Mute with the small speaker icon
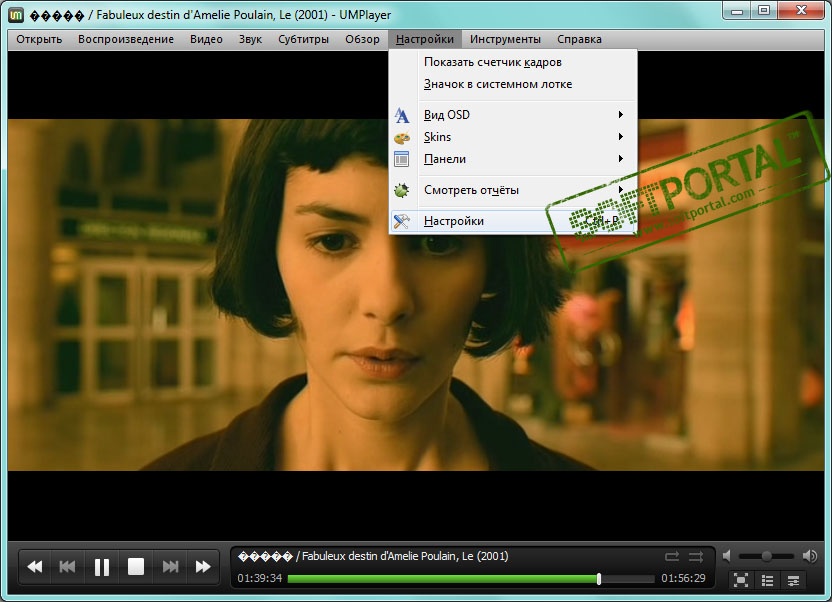Viewport: 832px width, 602px height. point(727,556)
